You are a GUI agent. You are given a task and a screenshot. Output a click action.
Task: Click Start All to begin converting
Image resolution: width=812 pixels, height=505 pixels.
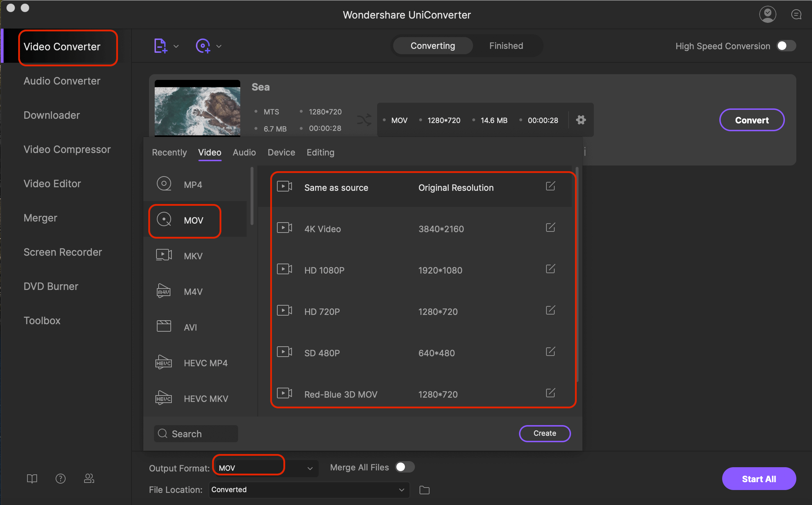pos(760,478)
